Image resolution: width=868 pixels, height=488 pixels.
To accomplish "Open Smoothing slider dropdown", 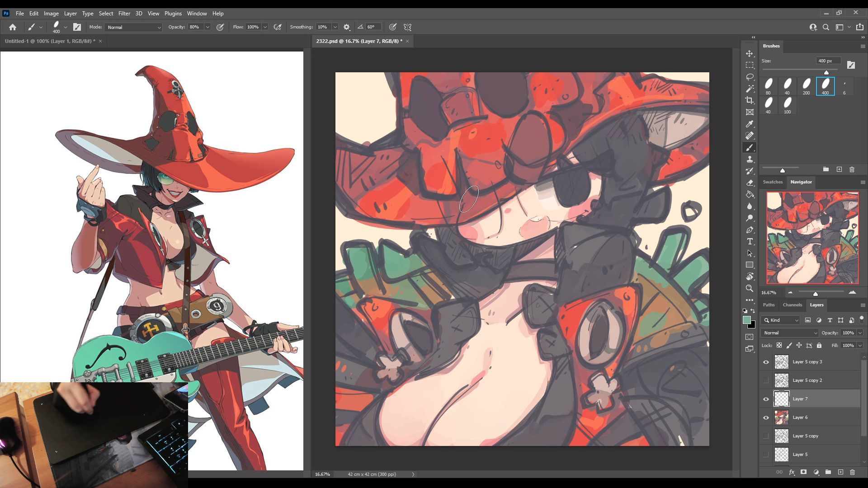I will click(335, 27).
